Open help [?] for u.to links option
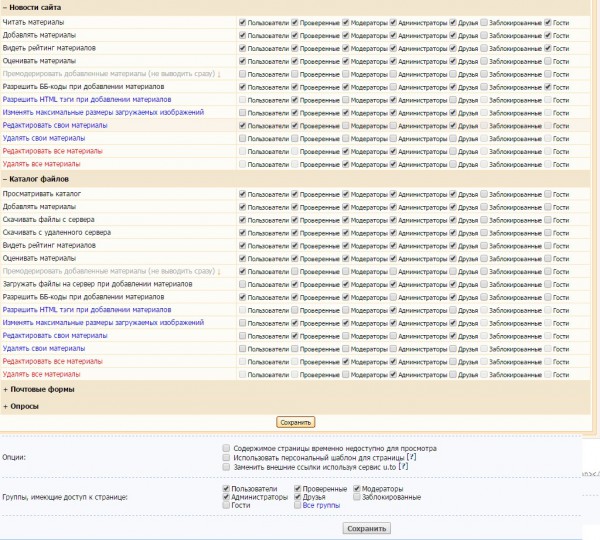Viewport: 600px width, 540px height. click(403, 467)
